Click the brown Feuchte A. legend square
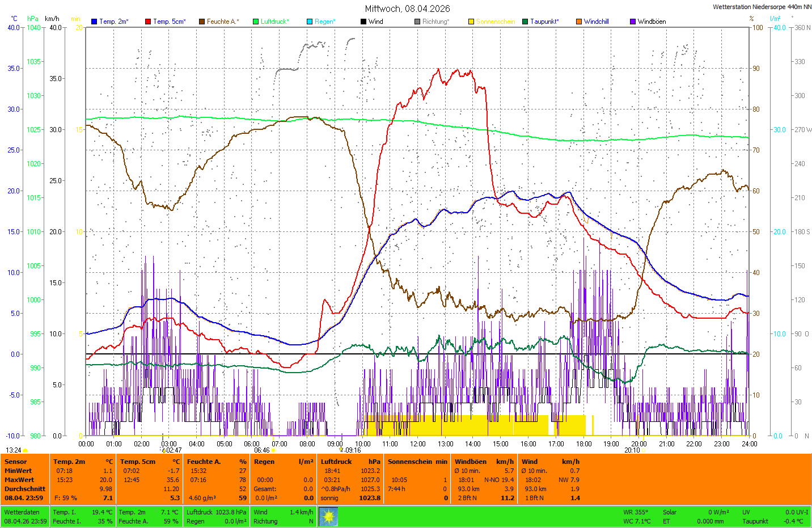Viewport: 812px width, 528px height. pyautogui.click(x=201, y=22)
